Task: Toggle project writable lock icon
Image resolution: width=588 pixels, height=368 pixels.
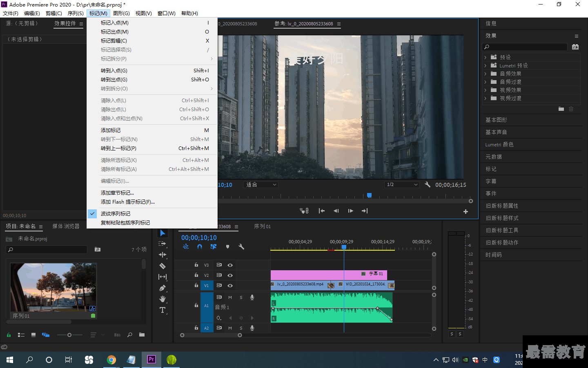Action: [x=9, y=335]
